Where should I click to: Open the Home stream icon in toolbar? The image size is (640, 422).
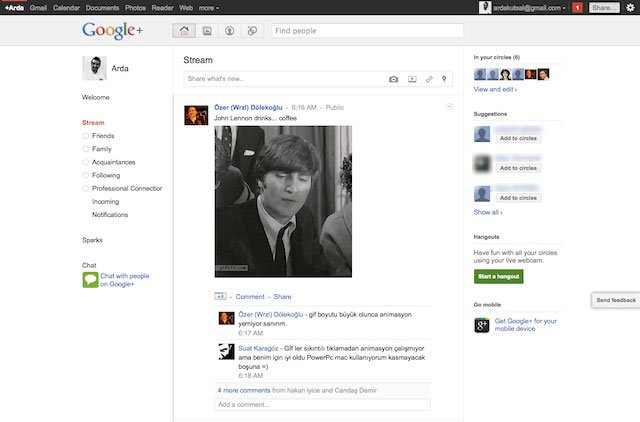pos(184,31)
